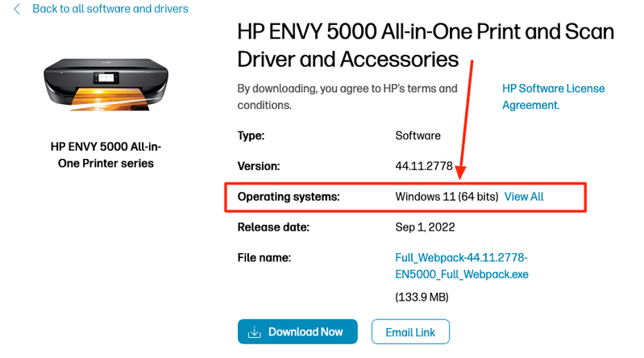Viewport: 644px width, 358px height.
Task: Click the back arrow chevron icon
Action: click(x=17, y=10)
